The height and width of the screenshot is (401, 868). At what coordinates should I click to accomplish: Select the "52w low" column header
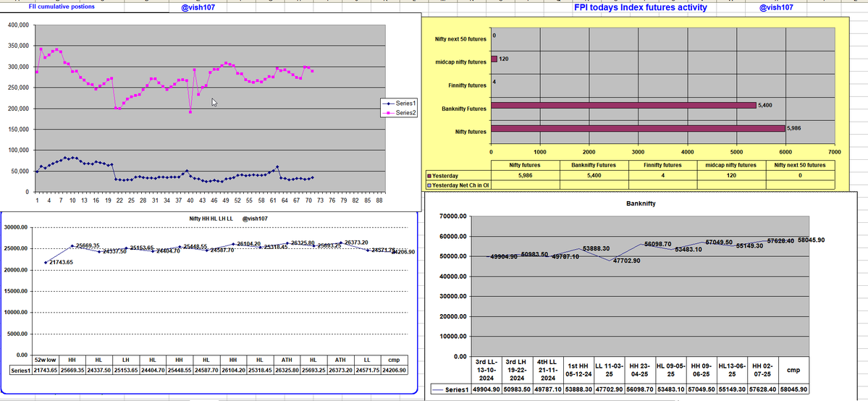coord(46,360)
